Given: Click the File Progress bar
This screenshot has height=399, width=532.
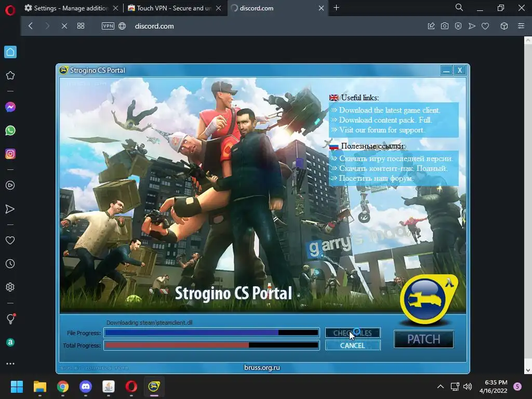Looking at the screenshot, I should click(211, 333).
